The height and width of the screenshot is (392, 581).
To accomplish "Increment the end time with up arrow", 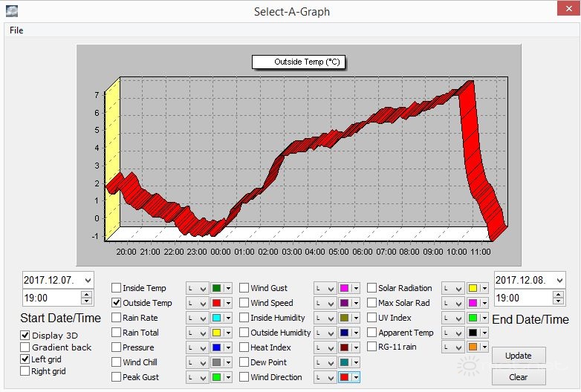I will [x=559, y=294].
